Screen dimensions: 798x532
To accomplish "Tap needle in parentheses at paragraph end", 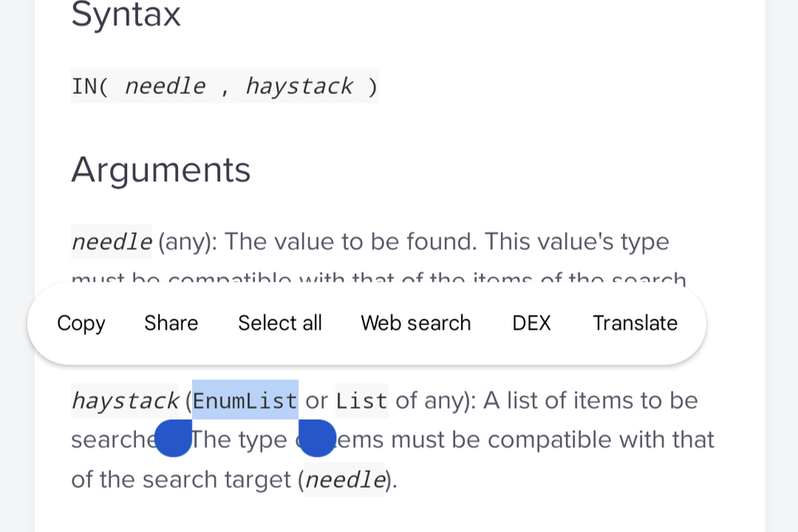I will 345,479.
